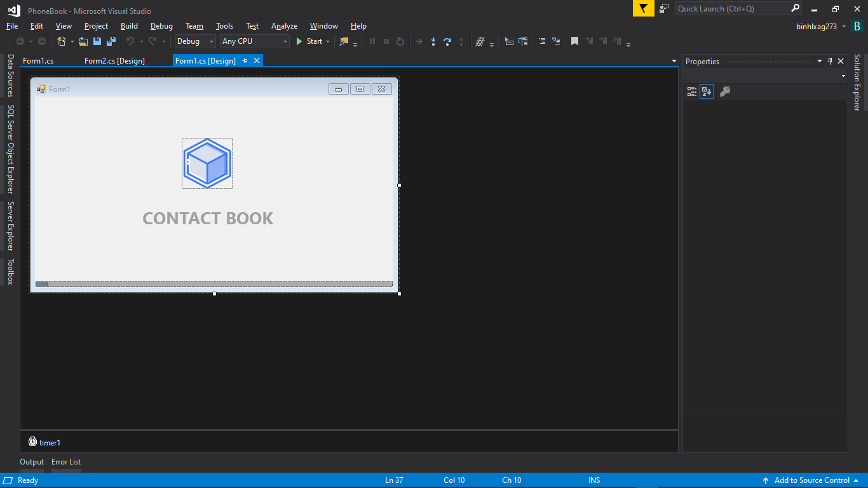The height and width of the screenshot is (488, 868).
Task: Open Property Pages with the wrench icon
Action: 724,91
